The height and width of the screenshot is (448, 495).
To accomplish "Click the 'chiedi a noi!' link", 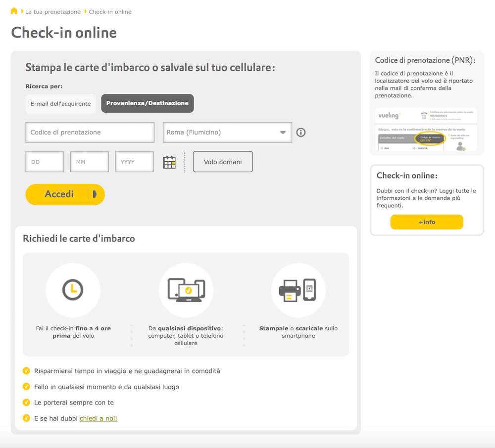I will point(99,418).
